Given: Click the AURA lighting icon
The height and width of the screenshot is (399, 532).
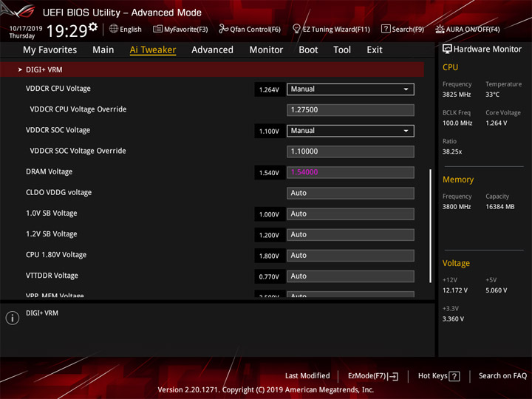Looking at the screenshot, I should pos(440,29).
